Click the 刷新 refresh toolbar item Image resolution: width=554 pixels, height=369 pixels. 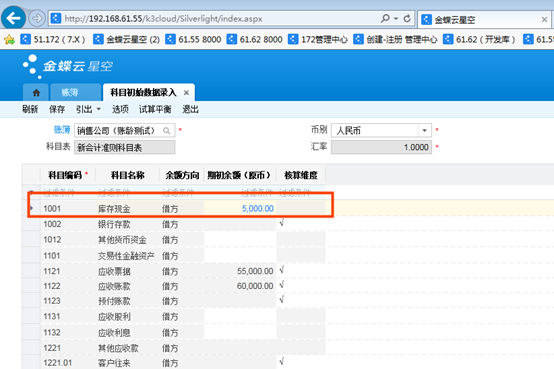(x=30, y=109)
